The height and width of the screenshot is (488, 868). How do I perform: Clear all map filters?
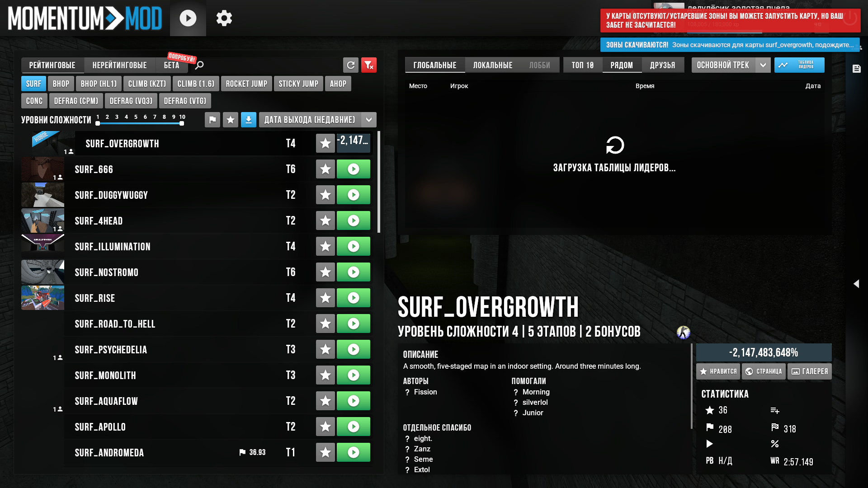coord(369,65)
